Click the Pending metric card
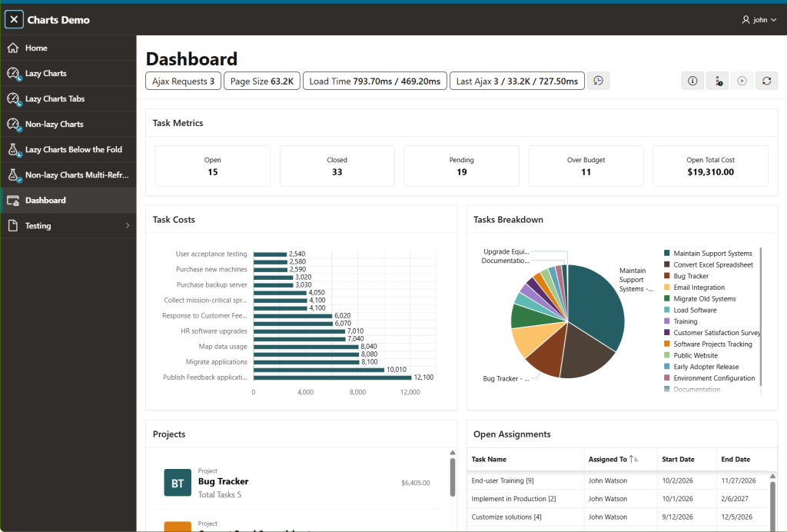Screen dimensions: 787x532 coord(461,166)
